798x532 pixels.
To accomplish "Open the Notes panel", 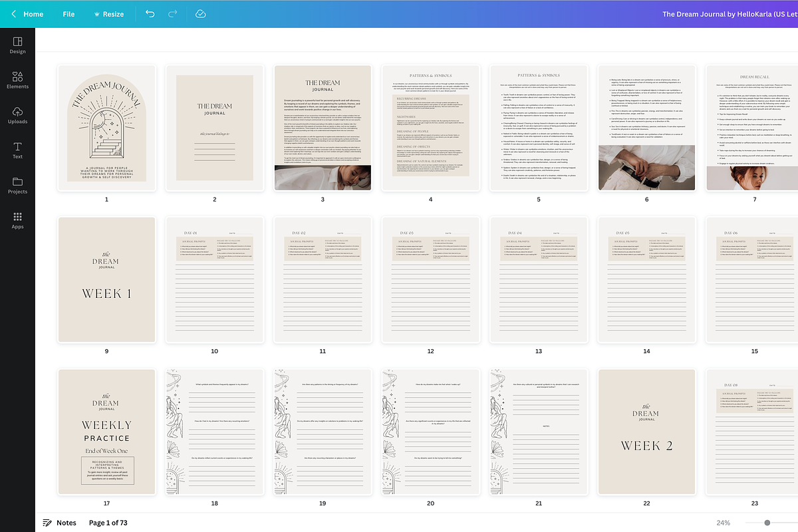I will pyautogui.click(x=59, y=523).
